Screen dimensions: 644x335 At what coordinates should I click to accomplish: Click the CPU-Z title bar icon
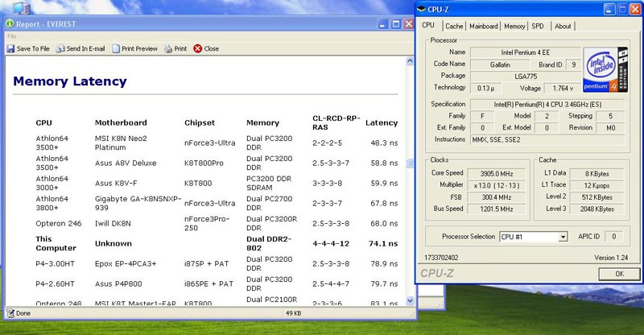coord(421,9)
